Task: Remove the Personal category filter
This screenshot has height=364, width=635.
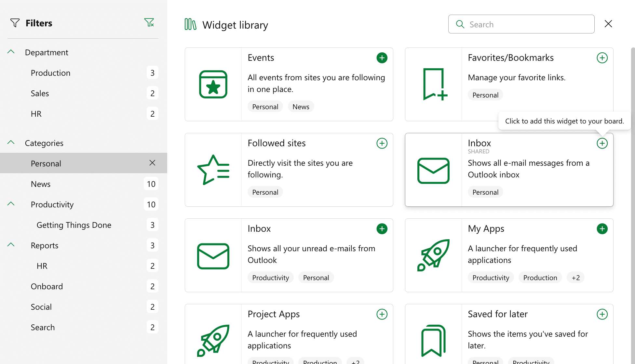Action: [x=152, y=163]
